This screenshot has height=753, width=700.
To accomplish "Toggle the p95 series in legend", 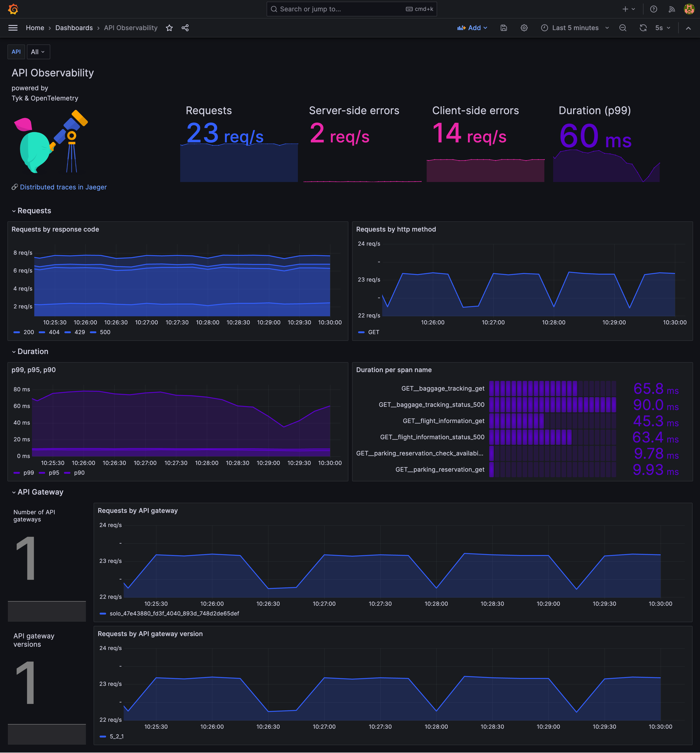I will [x=54, y=472].
